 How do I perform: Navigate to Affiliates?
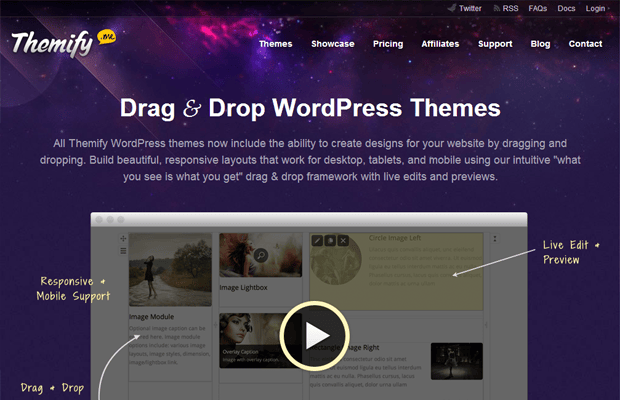coord(440,44)
